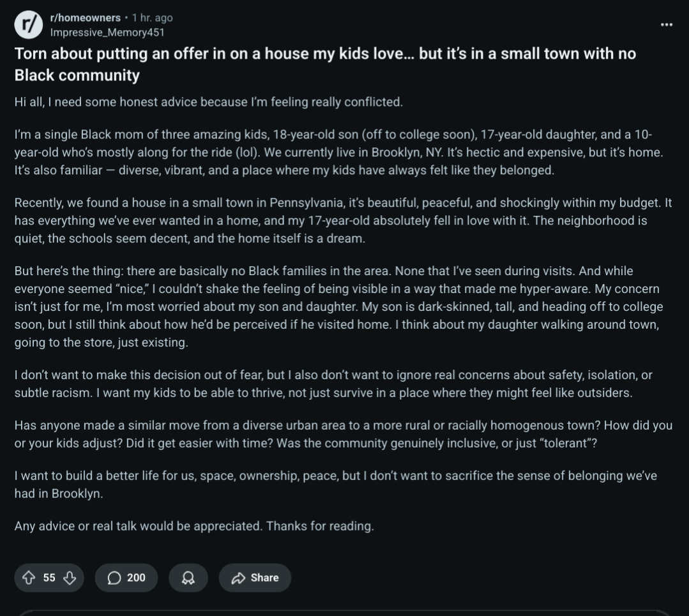Image resolution: width=689 pixels, height=616 pixels.
Task: Click the r/ subreddit avatar icon
Action: [x=29, y=25]
